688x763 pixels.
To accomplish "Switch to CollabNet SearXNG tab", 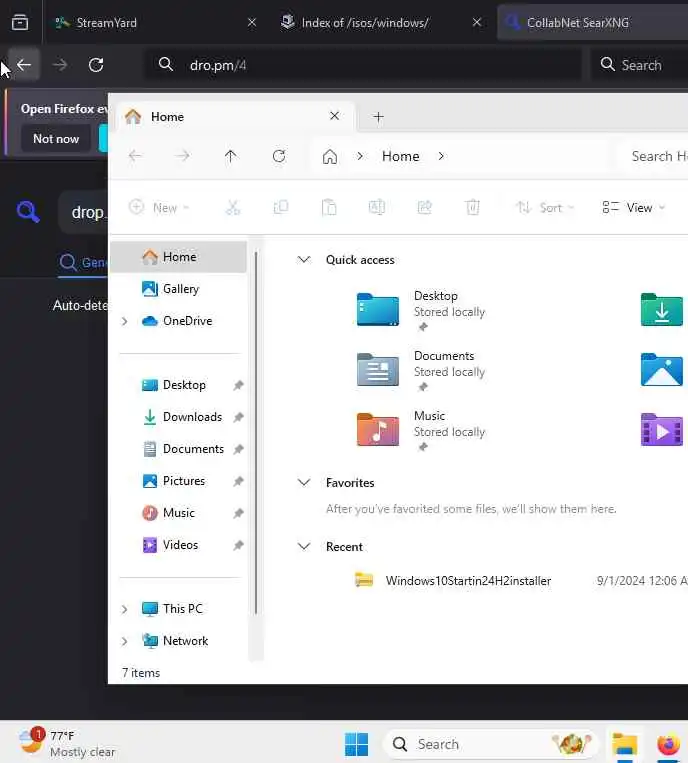I will click(593, 22).
